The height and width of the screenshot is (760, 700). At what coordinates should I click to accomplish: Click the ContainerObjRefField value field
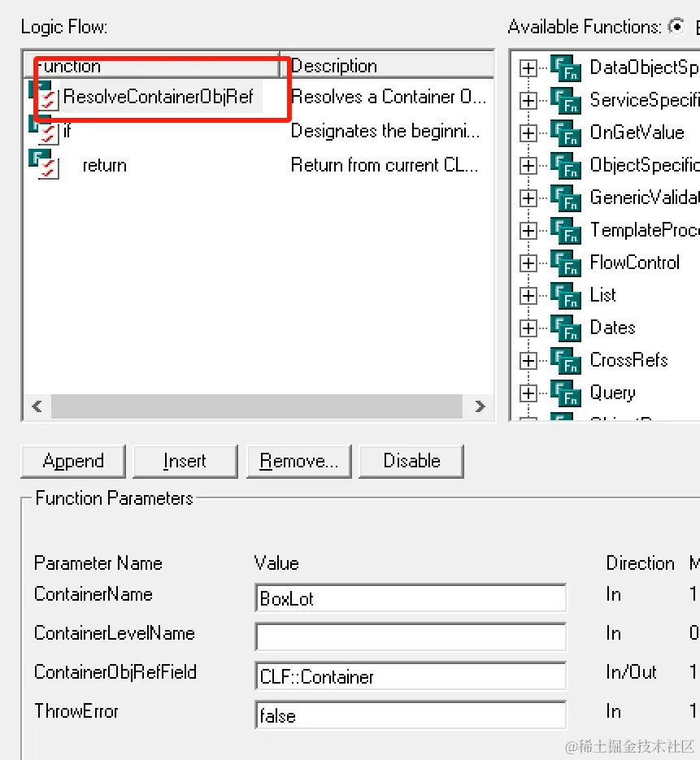(x=410, y=676)
